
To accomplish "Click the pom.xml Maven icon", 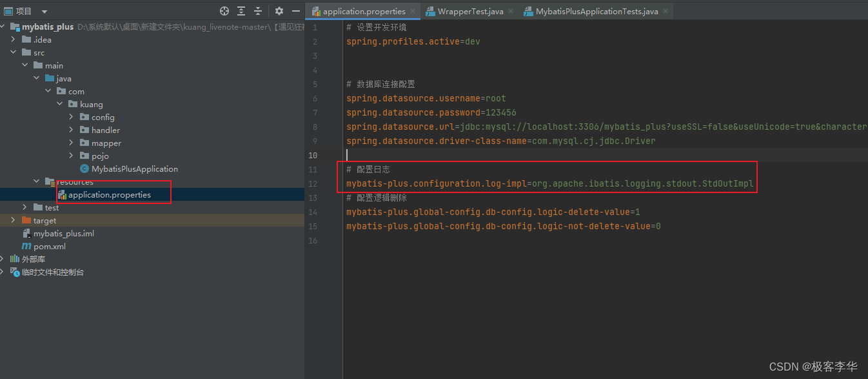I will [x=26, y=246].
